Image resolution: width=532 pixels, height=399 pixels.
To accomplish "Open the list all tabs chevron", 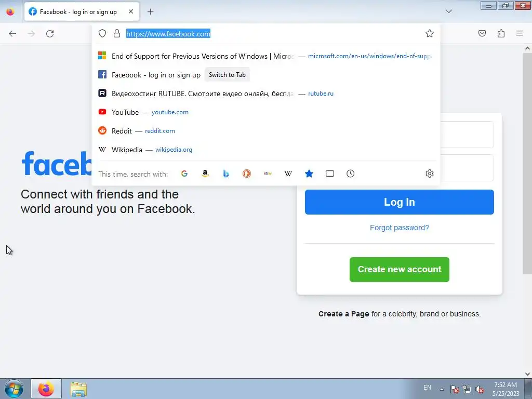I will pyautogui.click(x=449, y=11).
